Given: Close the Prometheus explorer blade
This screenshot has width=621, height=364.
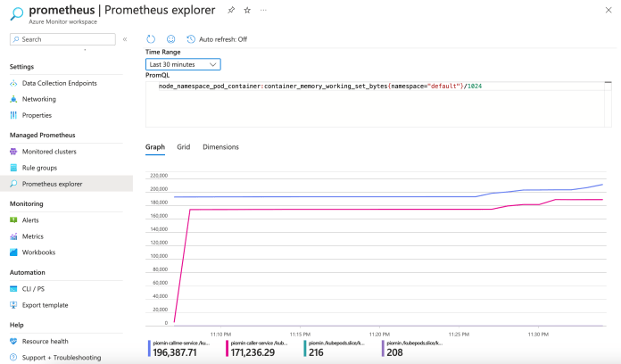Looking at the screenshot, I should [x=609, y=11].
